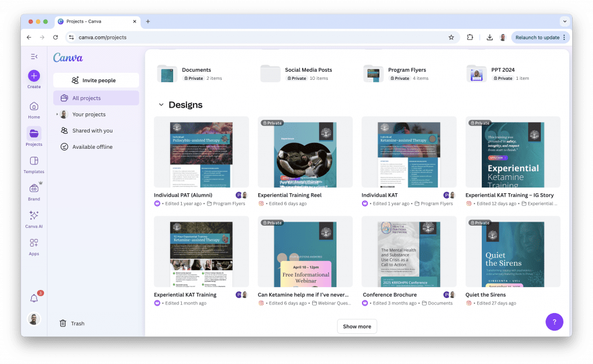Click the Invite people button
593x364 pixels.
click(96, 80)
